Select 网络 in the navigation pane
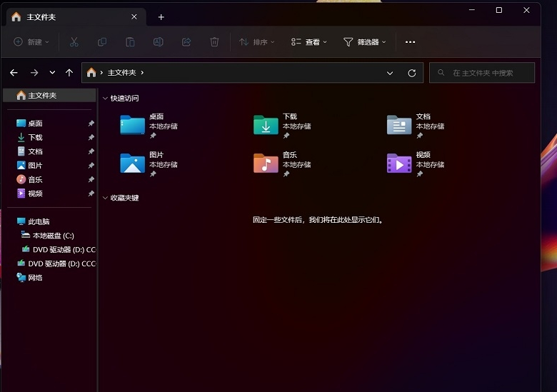Viewport: 557px width, 392px height. [35, 278]
